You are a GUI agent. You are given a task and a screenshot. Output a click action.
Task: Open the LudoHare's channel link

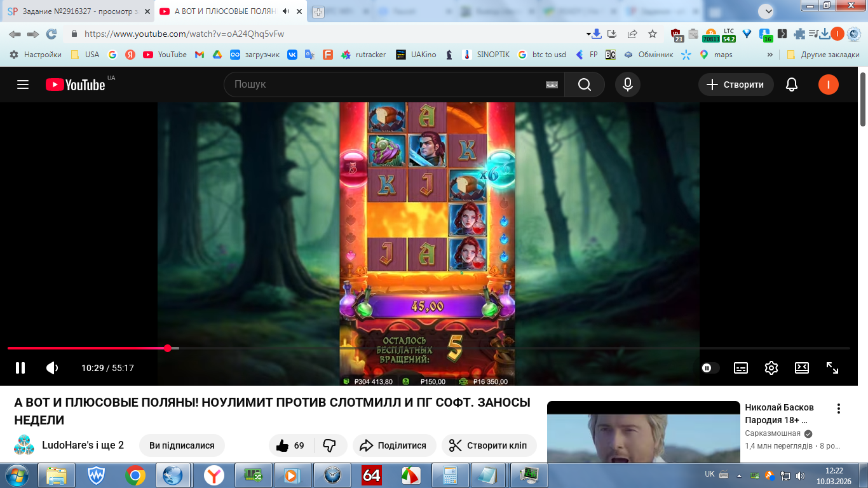tap(83, 445)
